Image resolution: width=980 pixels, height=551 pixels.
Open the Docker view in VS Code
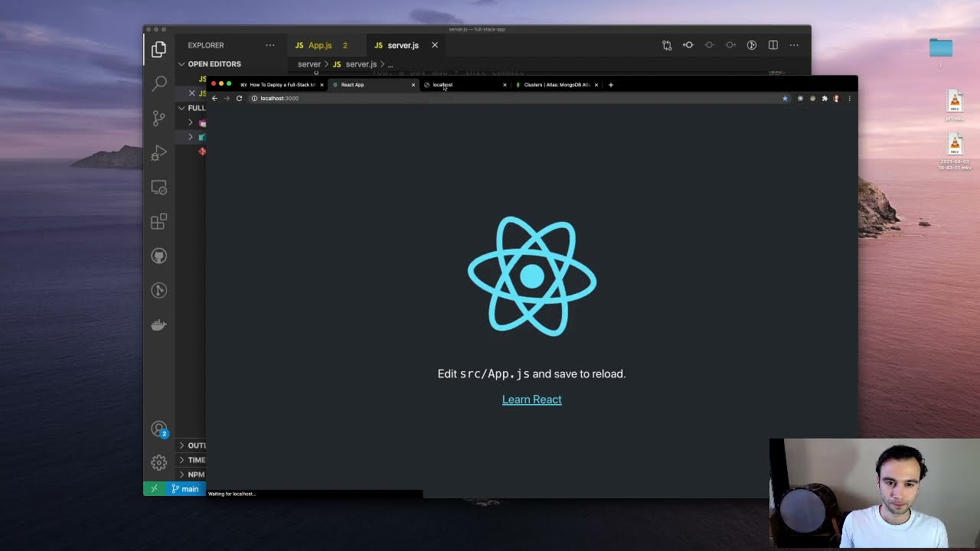158,324
